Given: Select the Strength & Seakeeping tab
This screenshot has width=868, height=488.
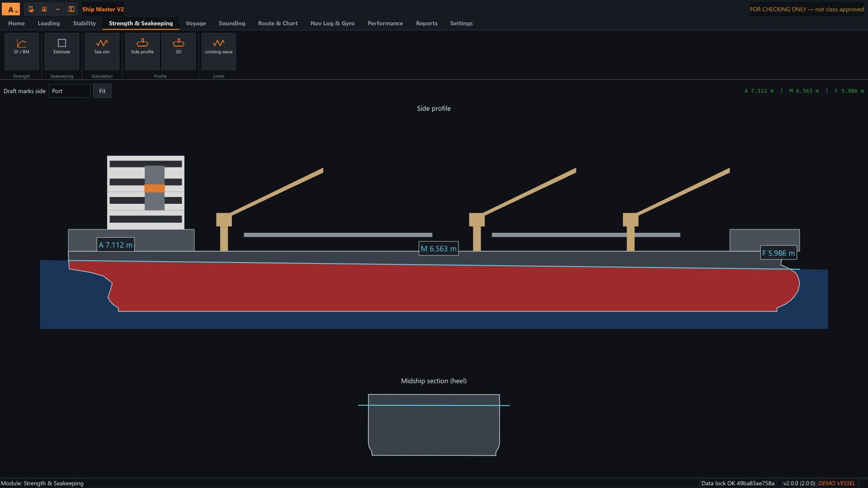Looking at the screenshot, I should 141,23.
